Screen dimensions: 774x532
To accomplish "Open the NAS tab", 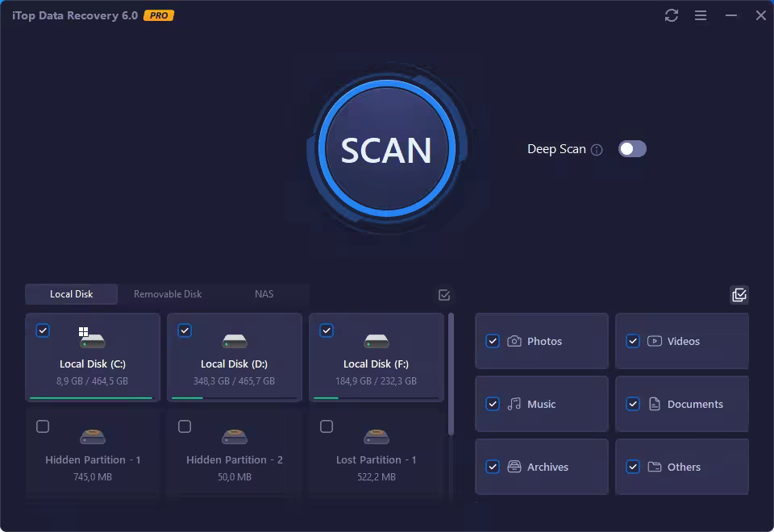I will (x=264, y=294).
